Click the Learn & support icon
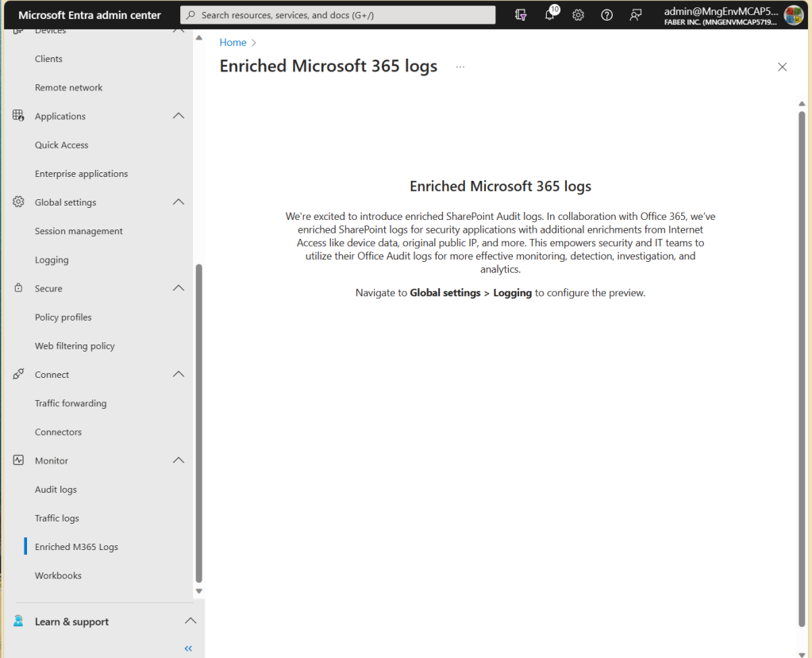Screen dimensions: 812x658 [18, 621]
